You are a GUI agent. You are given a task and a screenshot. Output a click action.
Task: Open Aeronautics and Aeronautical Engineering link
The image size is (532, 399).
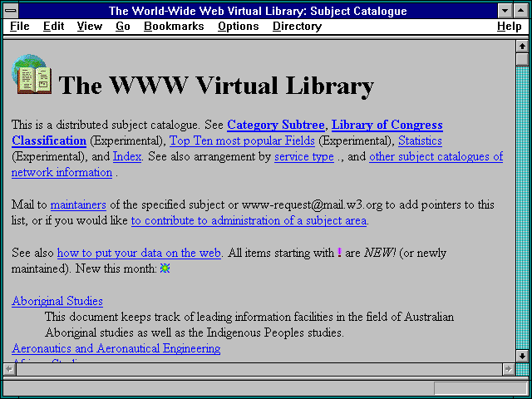116,348
